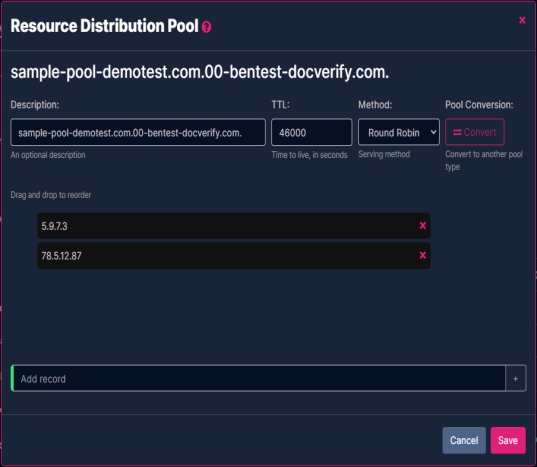This screenshot has width=537, height=467.
Task: Cancel the pool edit dialog
Action: coord(464,440)
